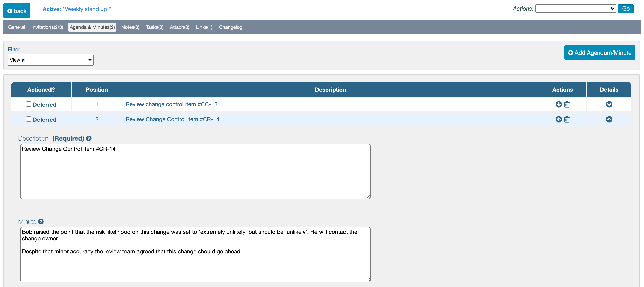Switch to the Invitations(2/3) tab

[x=47, y=27]
